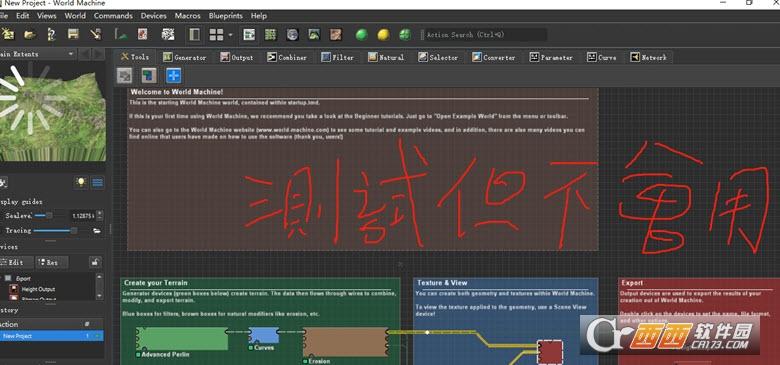
Task: Toggle the padlock icon in Devices panel
Action: point(96,262)
